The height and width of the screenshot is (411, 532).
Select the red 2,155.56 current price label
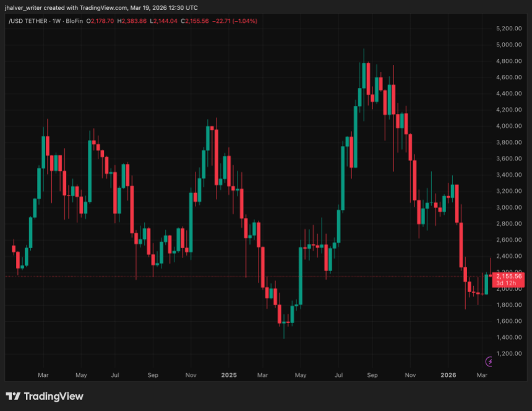tap(509, 276)
